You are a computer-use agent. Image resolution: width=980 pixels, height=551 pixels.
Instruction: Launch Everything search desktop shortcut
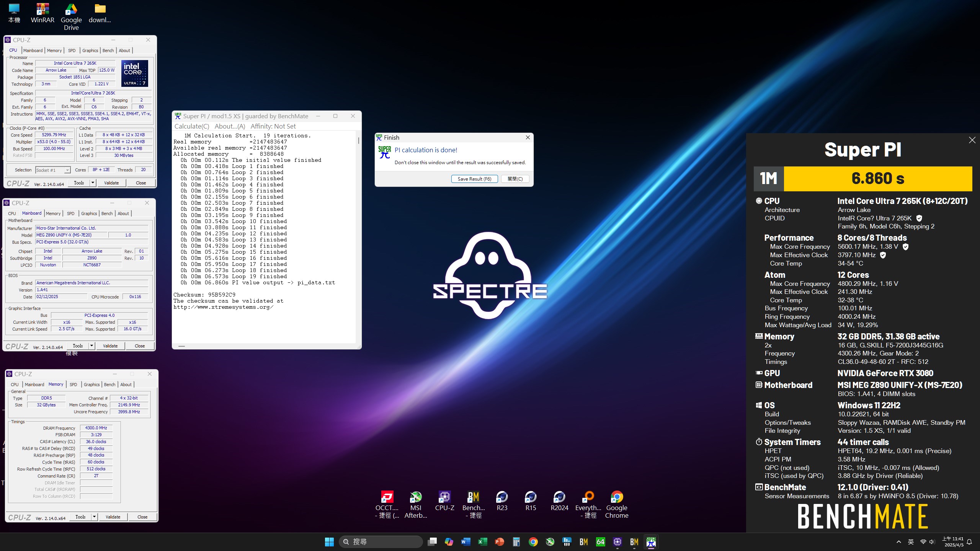click(588, 504)
